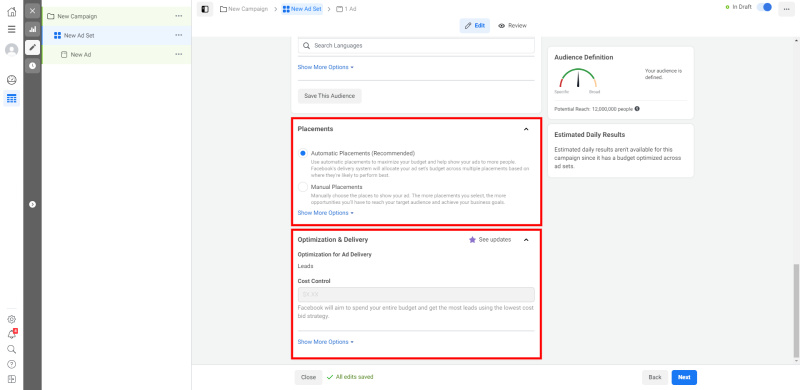Expand Show More Options under Placements
The width and height of the screenshot is (800, 390).
(326, 213)
